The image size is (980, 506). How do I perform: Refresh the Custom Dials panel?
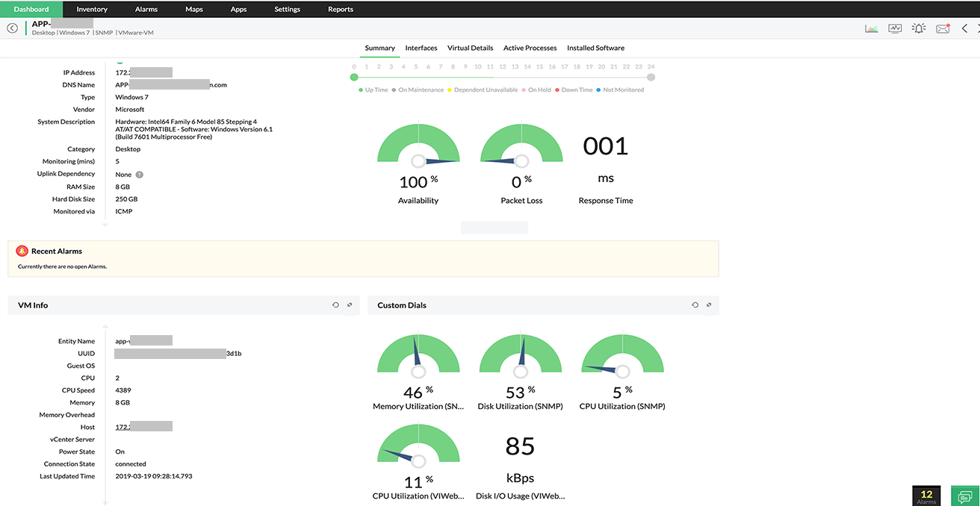tap(695, 304)
